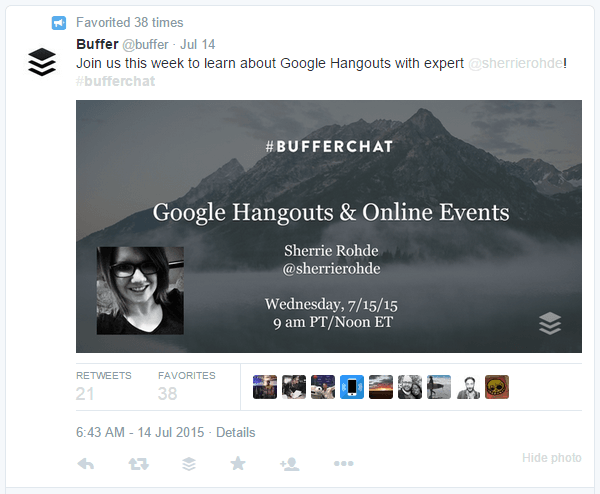
Task: Retweet this Buffer tweet
Action: (x=139, y=464)
